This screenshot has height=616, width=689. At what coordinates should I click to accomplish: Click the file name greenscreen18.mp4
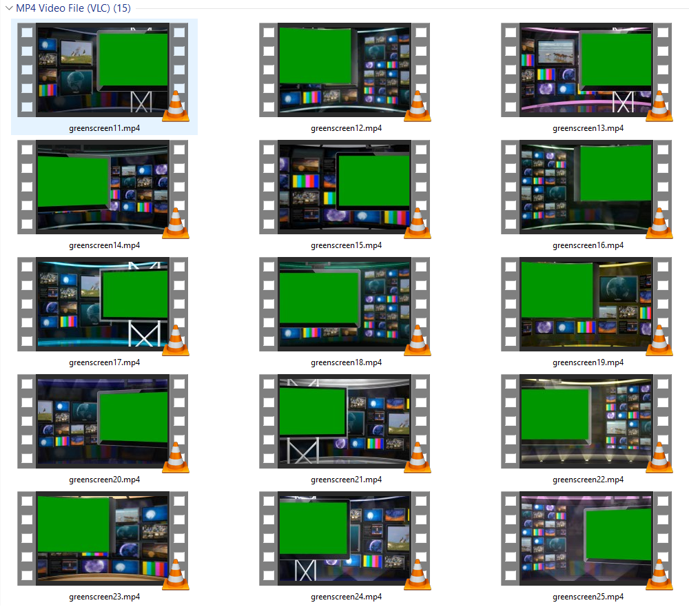click(x=347, y=362)
